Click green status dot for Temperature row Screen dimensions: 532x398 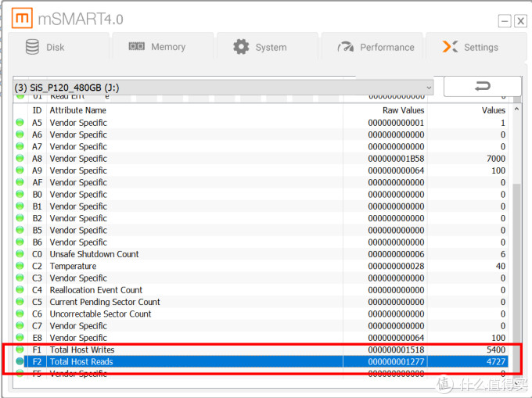(x=20, y=267)
